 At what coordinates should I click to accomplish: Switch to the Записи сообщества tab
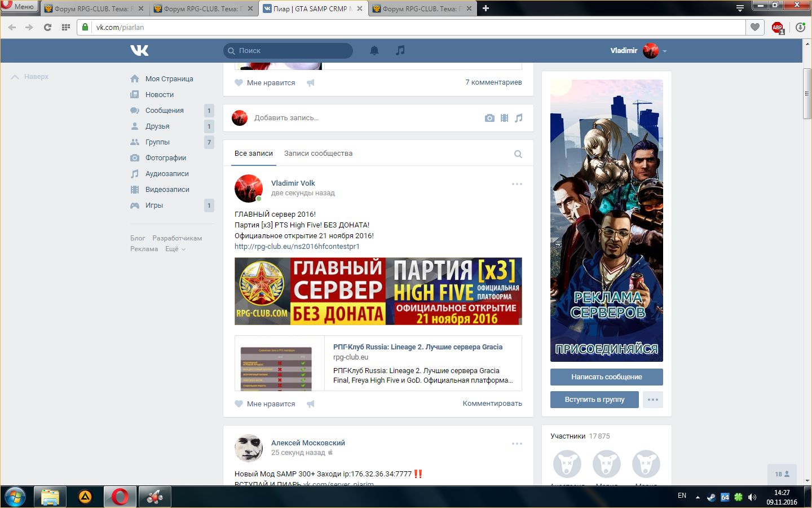coord(318,154)
